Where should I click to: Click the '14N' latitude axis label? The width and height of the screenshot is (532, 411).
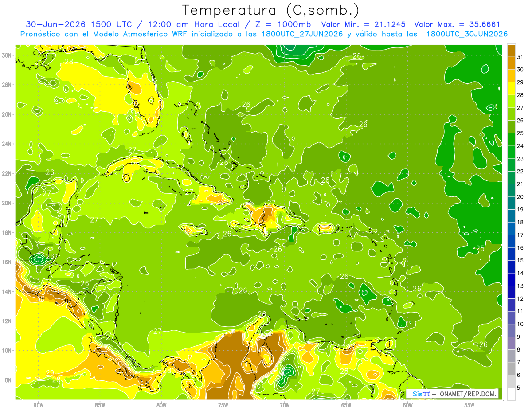click(8, 291)
